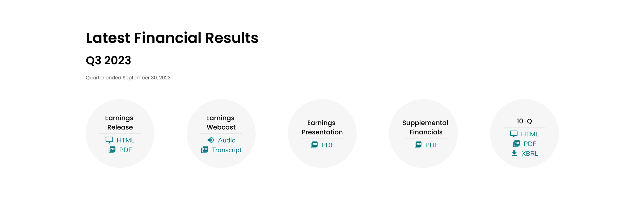
Task: Open the Earnings Webcast Transcript link
Action: [x=227, y=150]
